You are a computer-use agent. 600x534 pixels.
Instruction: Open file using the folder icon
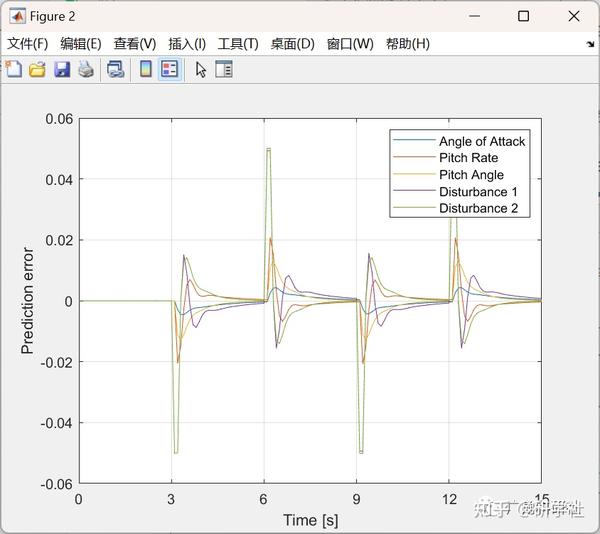point(38,70)
